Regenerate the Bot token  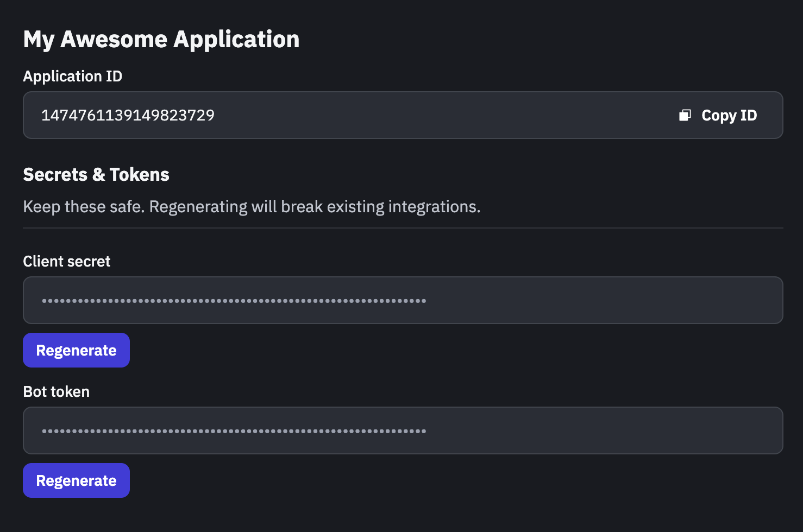(x=76, y=480)
